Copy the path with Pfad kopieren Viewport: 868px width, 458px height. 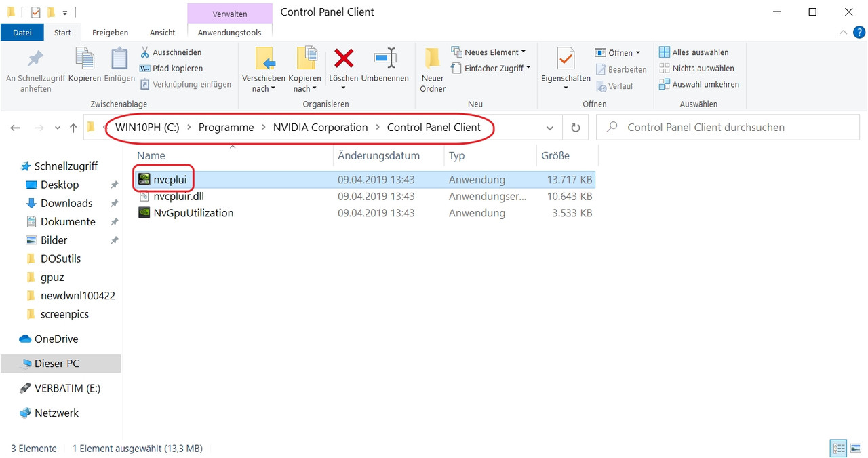point(171,69)
